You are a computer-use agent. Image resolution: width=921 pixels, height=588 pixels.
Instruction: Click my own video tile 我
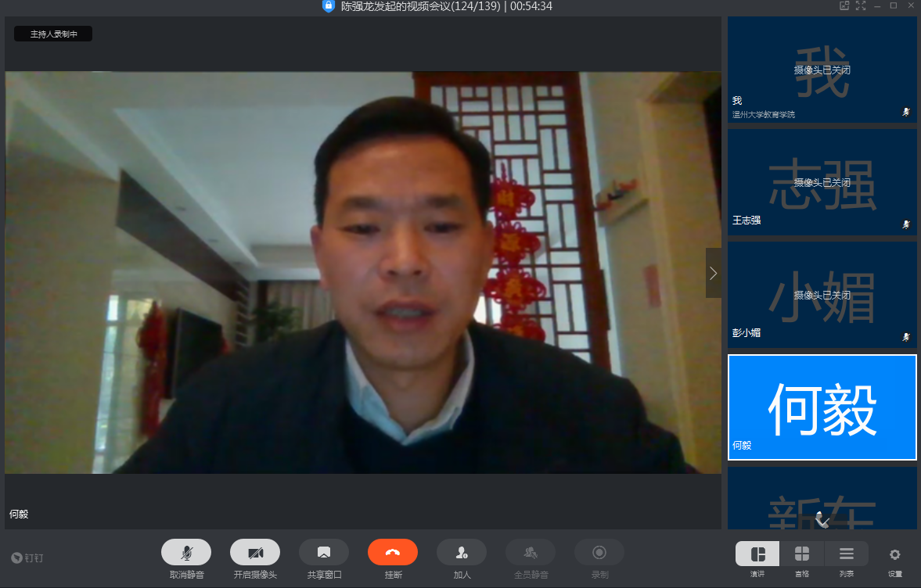[x=822, y=70]
